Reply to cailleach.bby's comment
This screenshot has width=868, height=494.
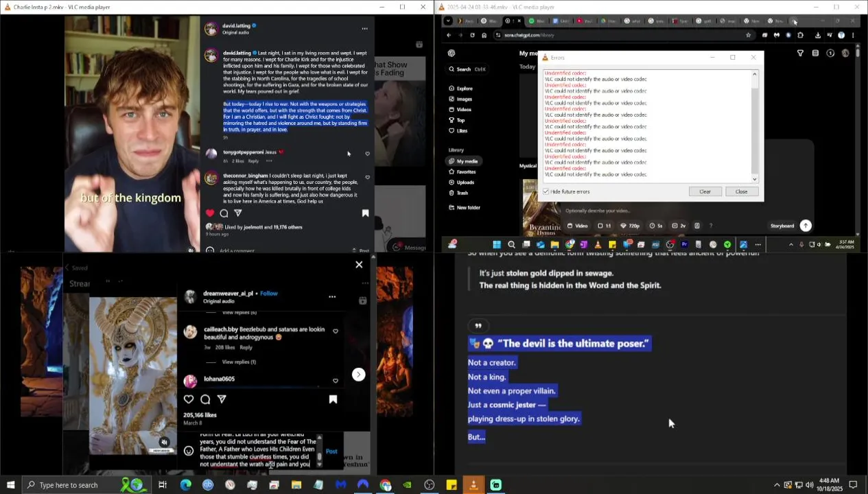246,347
